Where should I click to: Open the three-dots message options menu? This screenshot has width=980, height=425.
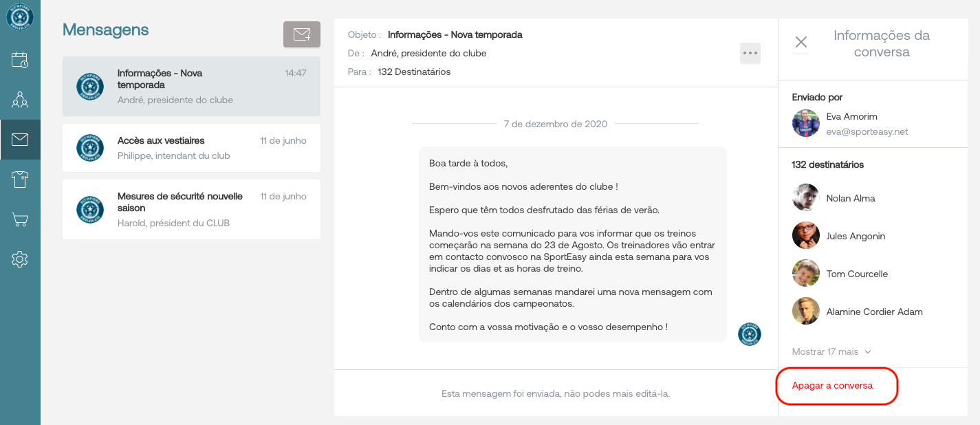click(x=750, y=53)
